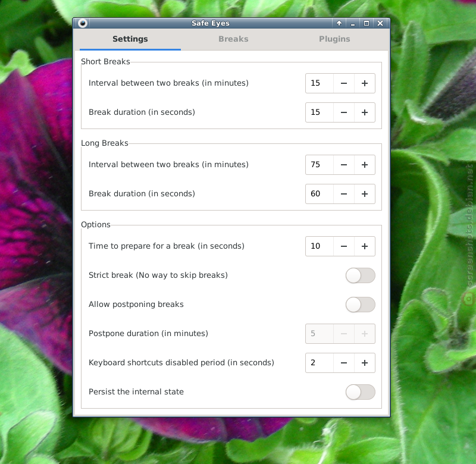Decrease the keyboard shortcuts disabled period

[x=344, y=363]
